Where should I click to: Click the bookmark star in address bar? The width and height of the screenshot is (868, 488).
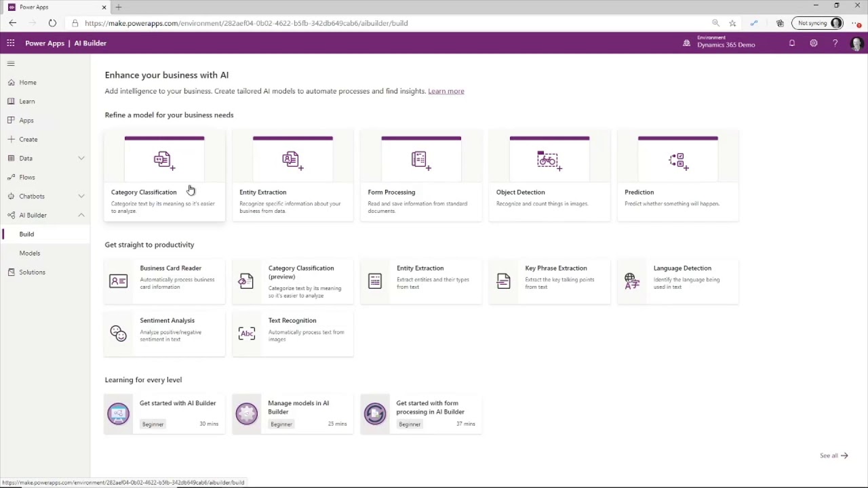pos(732,23)
